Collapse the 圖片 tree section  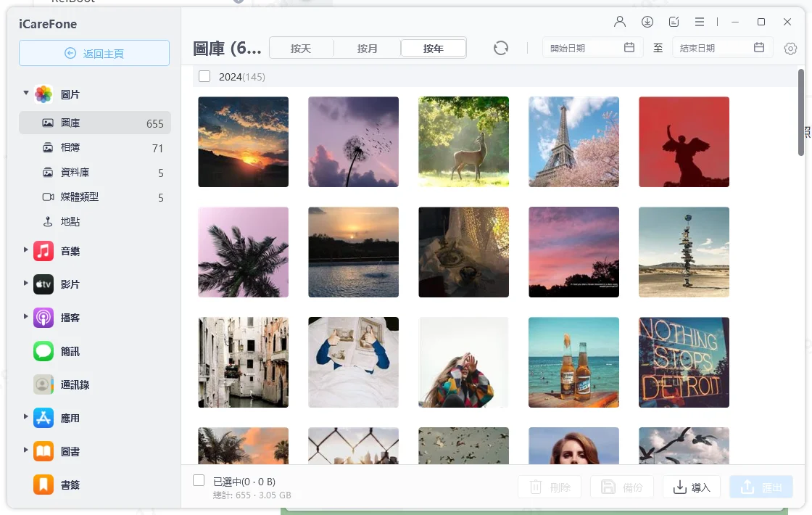tap(26, 93)
